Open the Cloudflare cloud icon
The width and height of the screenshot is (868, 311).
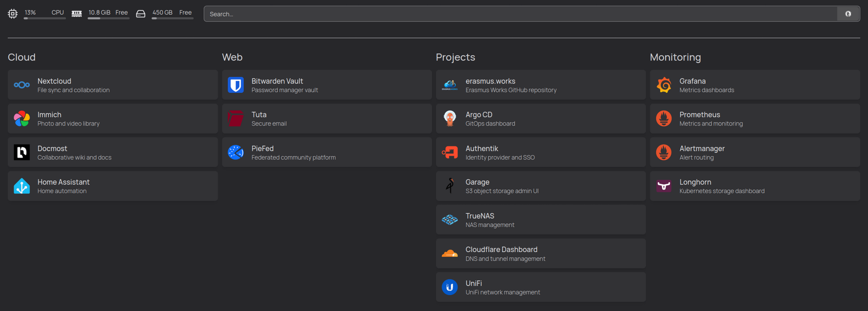(x=450, y=254)
